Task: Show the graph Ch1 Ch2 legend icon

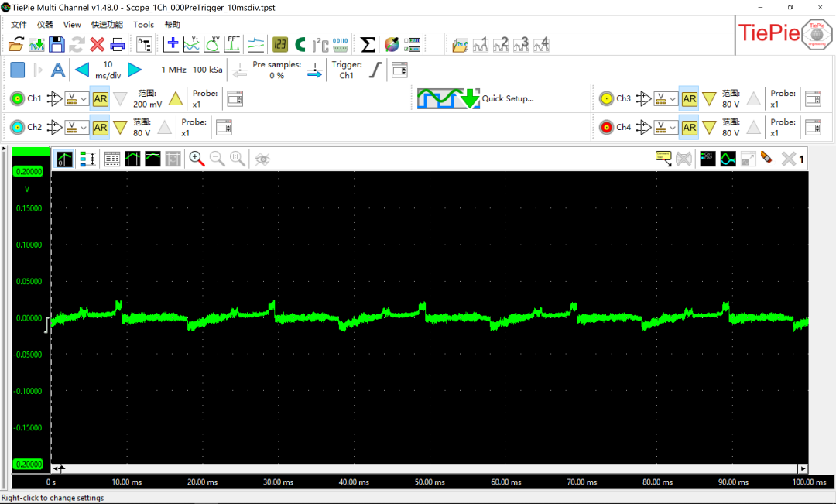Action: [708, 159]
